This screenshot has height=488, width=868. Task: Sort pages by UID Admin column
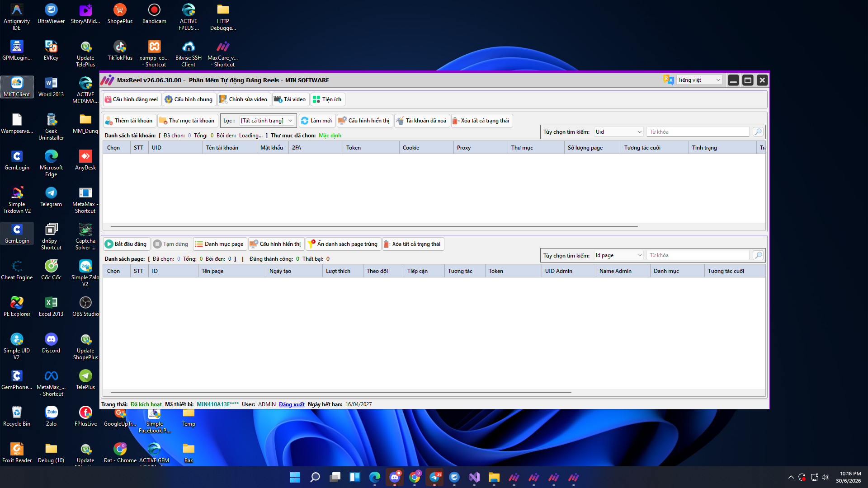point(569,271)
